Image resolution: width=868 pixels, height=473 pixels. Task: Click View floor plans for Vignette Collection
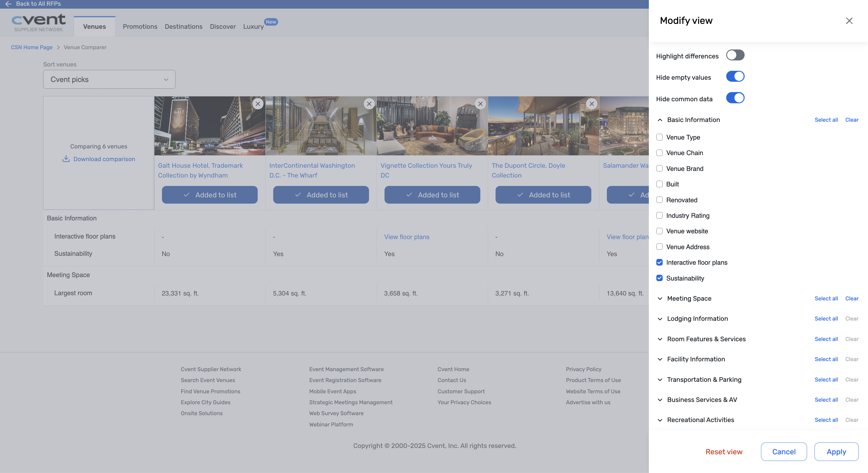[407, 237]
